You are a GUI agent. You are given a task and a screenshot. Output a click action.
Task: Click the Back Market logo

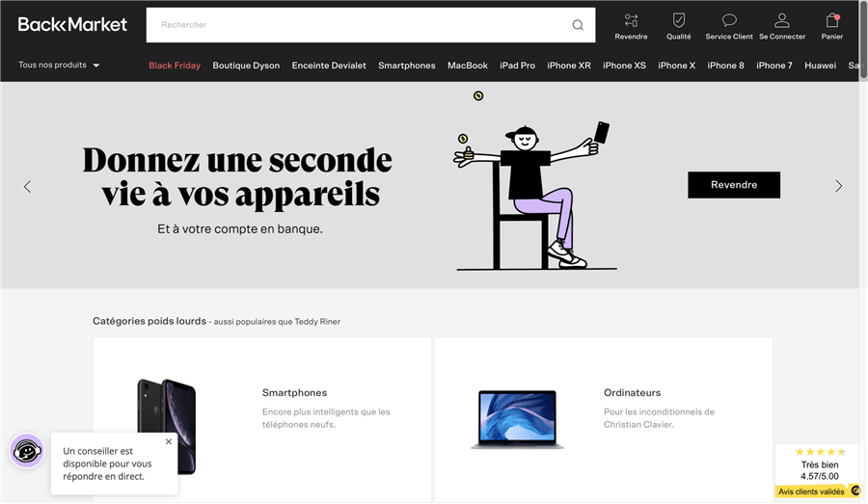(x=72, y=24)
